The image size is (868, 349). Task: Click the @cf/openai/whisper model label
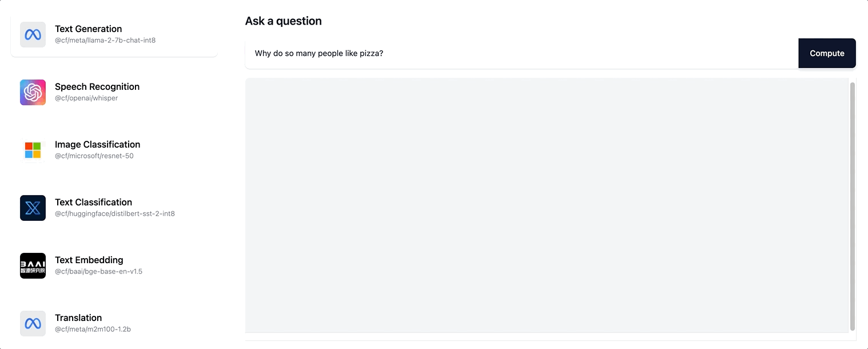[86, 98]
